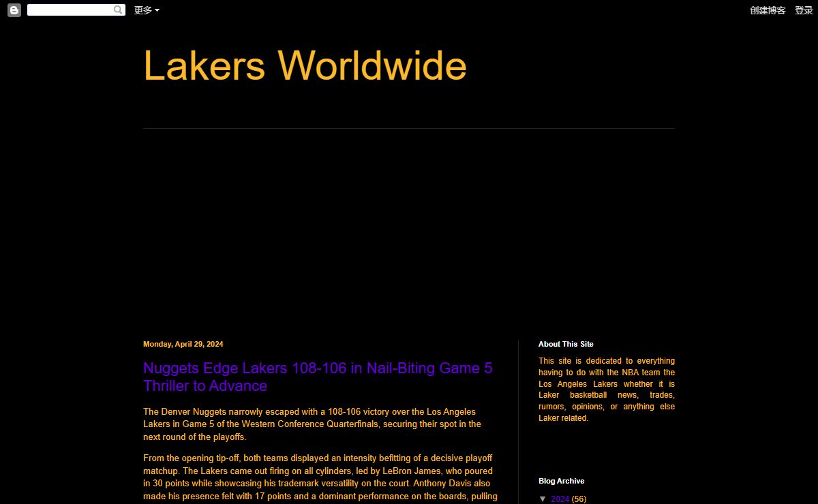Click the site description paragraph about Lakers

coord(607,390)
